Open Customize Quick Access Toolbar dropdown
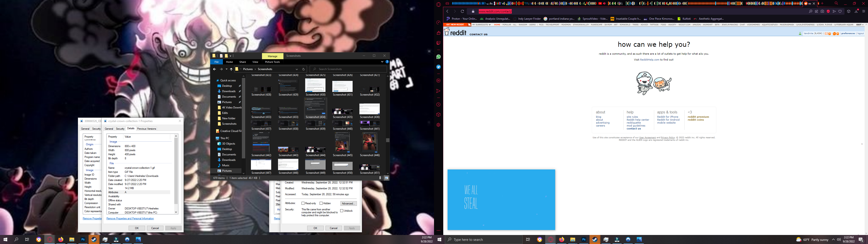 coord(231,56)
